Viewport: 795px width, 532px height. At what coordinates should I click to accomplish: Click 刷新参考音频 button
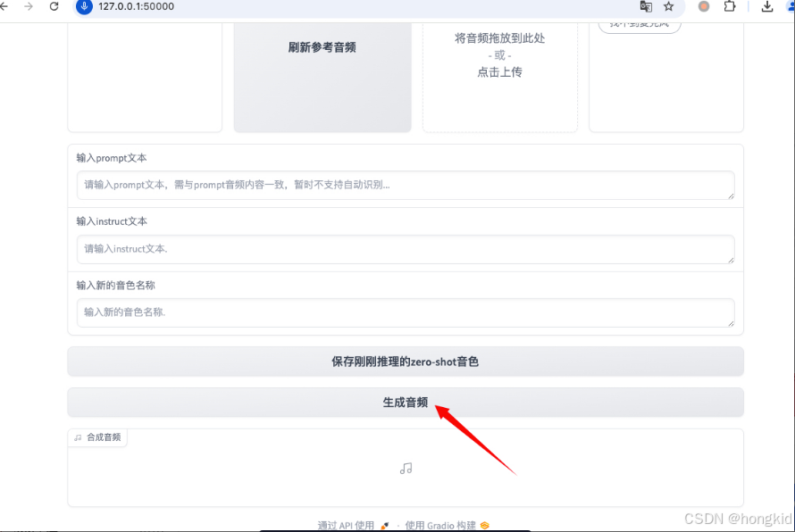[322, 76]
